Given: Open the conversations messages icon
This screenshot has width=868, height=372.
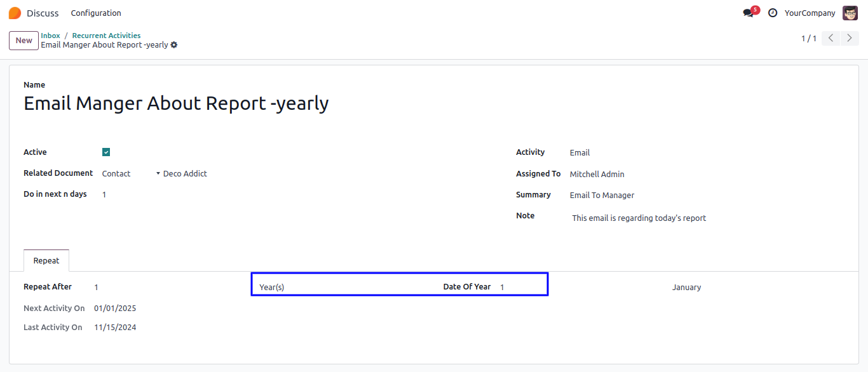Looking at the screenshot, I should pos(749,13).
